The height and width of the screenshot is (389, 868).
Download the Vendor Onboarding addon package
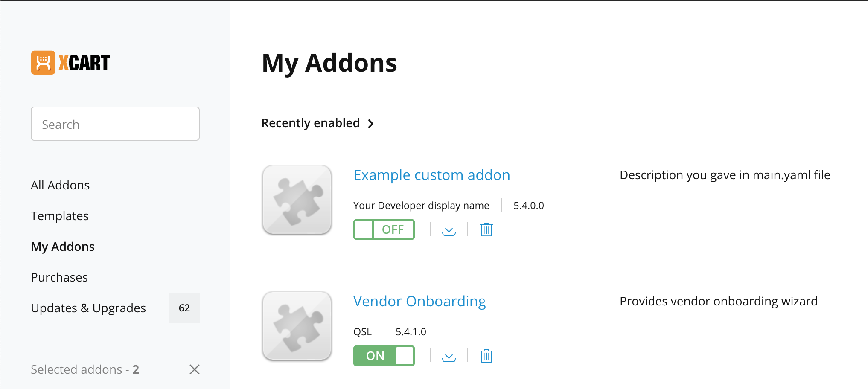pyautogui.click(x=449, y=356)
